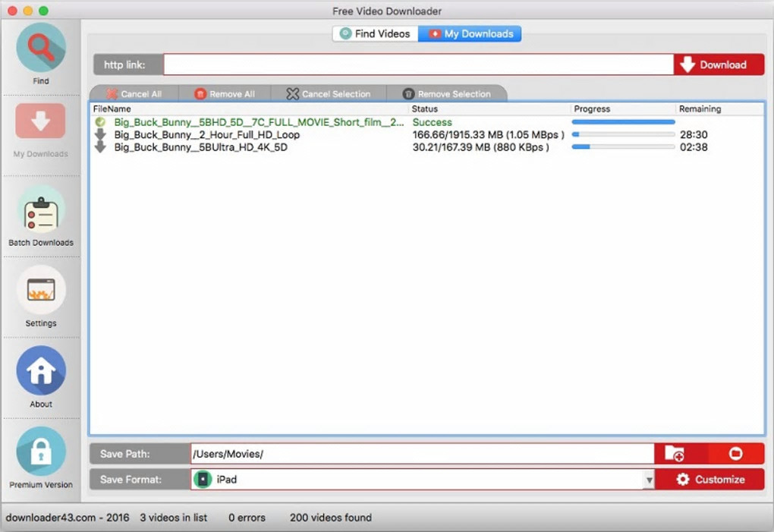The width and height of the screenshot is (774, 532).
Task: Click the green success check icon of first file
Action: pyautogui.click(x=100, y=122)
